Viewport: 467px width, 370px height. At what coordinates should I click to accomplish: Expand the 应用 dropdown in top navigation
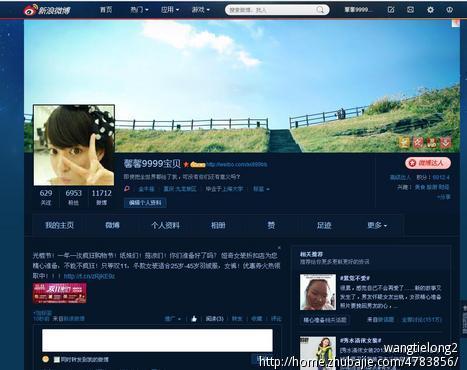(170, 10)
